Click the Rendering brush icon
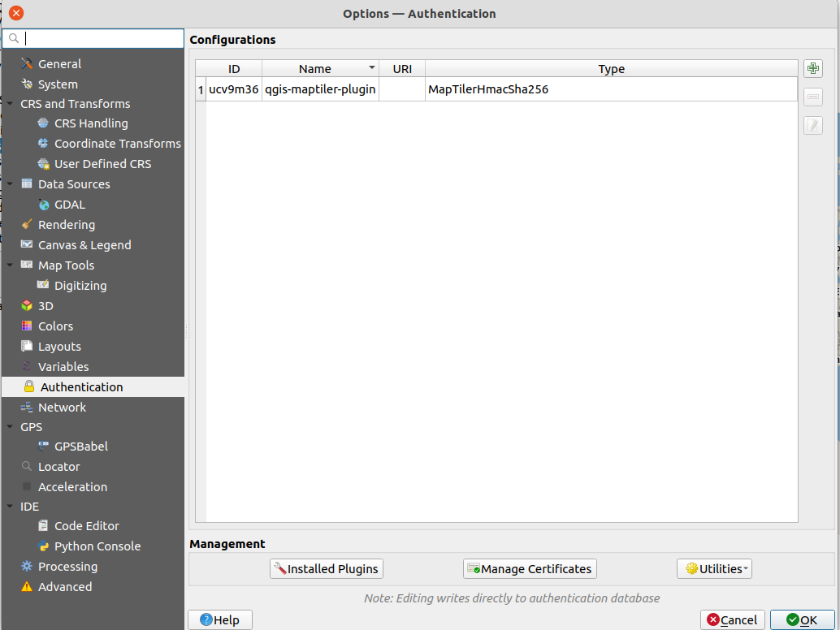The width and height of the screenshot is (840, 630). tap(27, 225)
